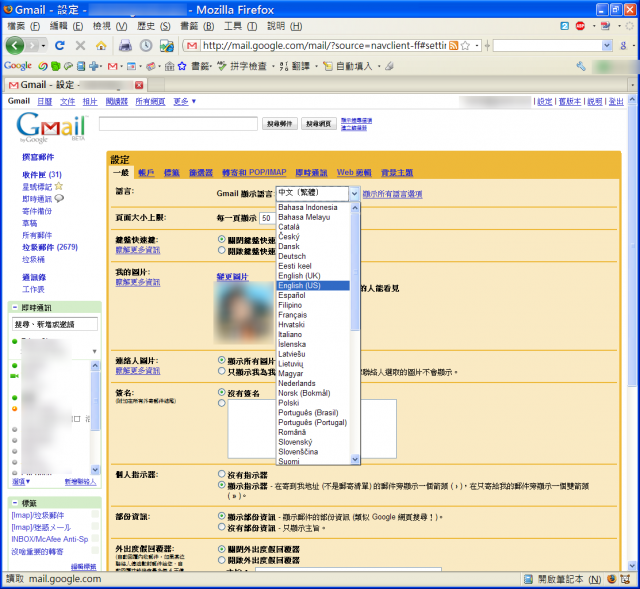
Task: Open the 歷史 (S) menu
Action: 153,27
